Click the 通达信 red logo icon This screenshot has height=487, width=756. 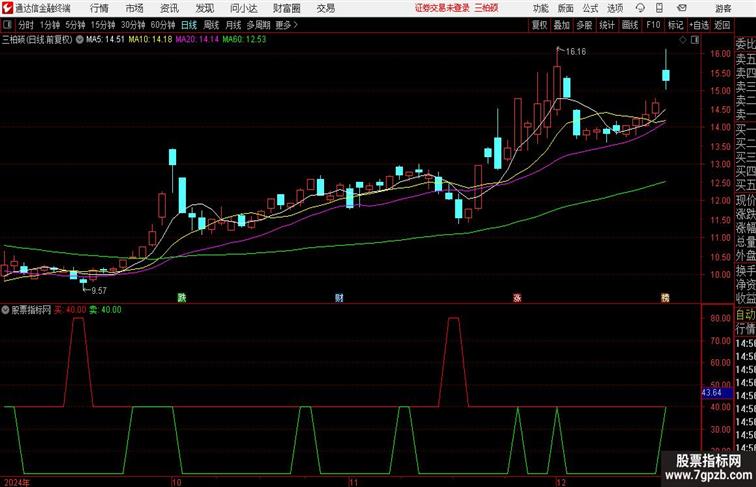[7, 8]
